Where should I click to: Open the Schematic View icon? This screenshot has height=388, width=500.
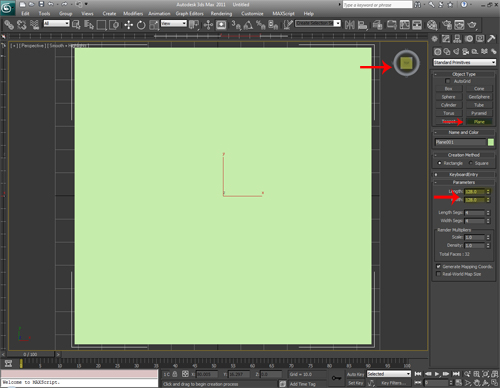click(417, 25)
